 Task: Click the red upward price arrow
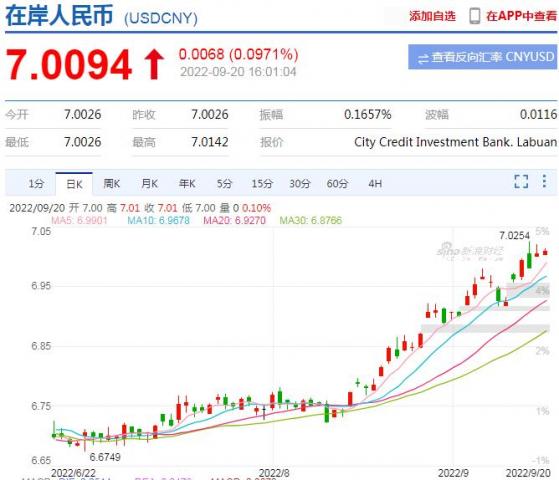[x=154, y=65]
